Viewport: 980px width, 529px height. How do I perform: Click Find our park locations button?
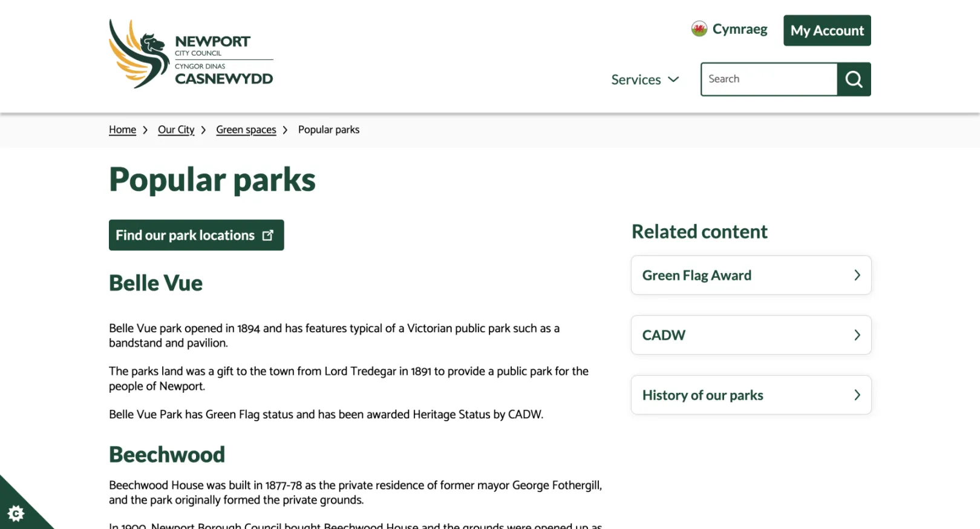pos(185,235)
